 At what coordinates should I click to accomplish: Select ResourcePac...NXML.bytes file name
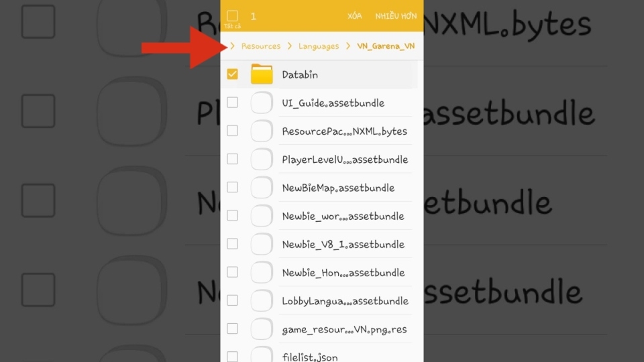[345, 131]
